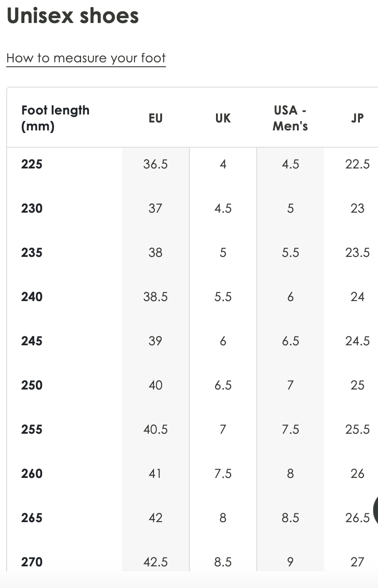Image resolution: width=378 pixels, height=588 pixels.
Task: Select the JP column header
Action: point(357,118)
